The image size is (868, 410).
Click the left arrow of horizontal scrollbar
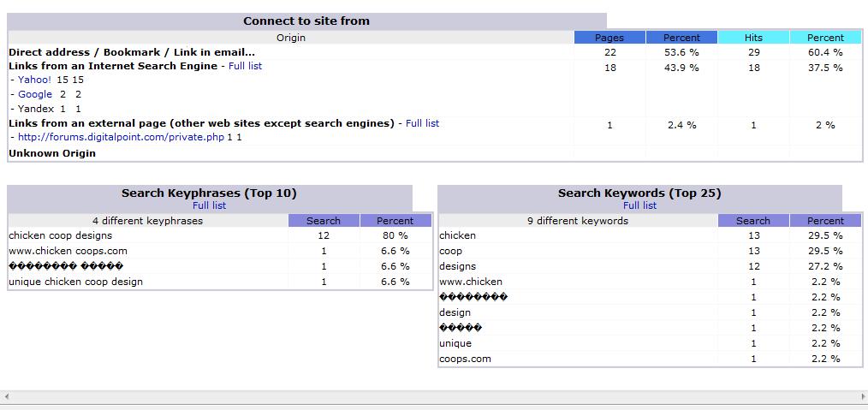point(7,397)
